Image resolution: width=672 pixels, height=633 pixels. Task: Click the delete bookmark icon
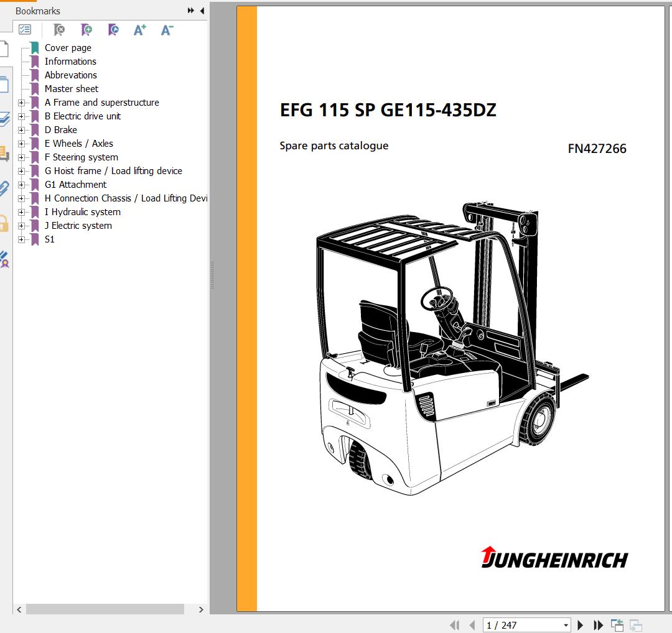(58, 30)
